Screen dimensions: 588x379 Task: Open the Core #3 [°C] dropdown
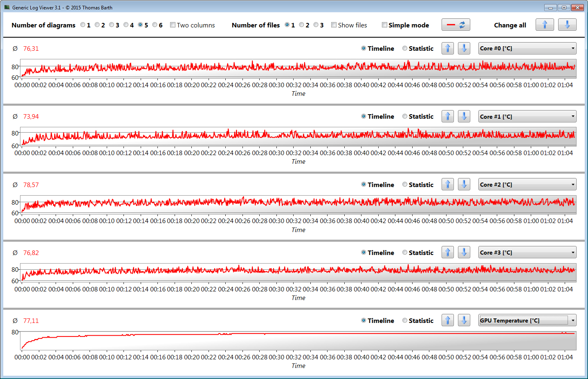(527, 253)
